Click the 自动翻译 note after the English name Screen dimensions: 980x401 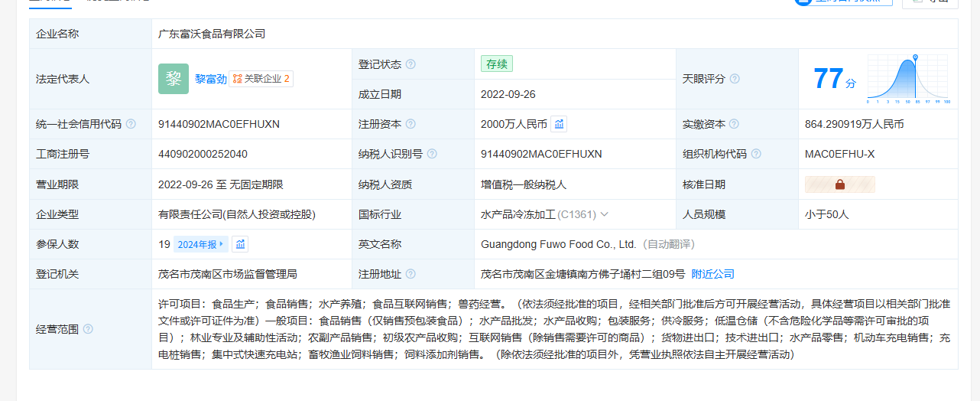(x=668, y=244)
